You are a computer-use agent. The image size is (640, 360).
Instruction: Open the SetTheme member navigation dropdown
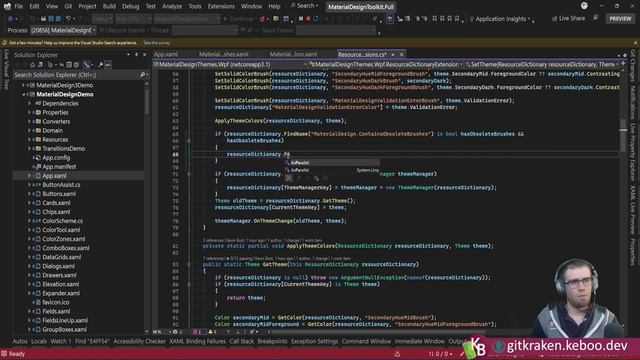543,64
